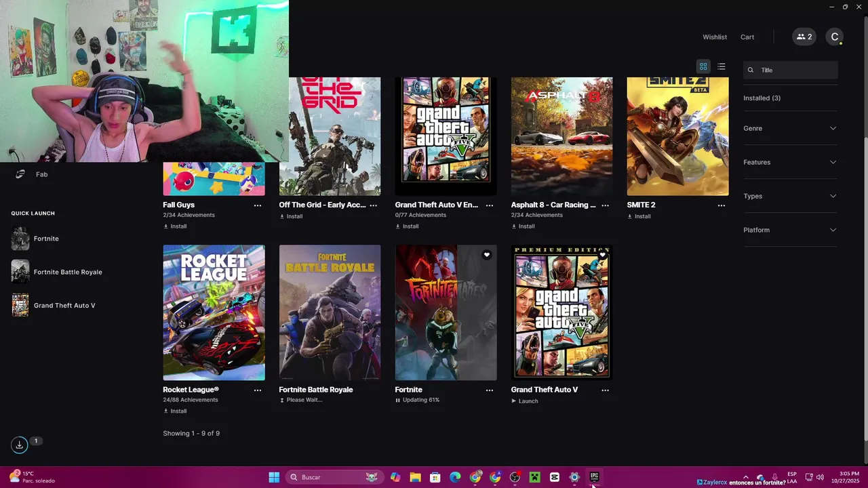The height and width of the screenshot is (488, 868).
Task: Open Asphalt 8 cover thumbnail
Action: point(561,136)
